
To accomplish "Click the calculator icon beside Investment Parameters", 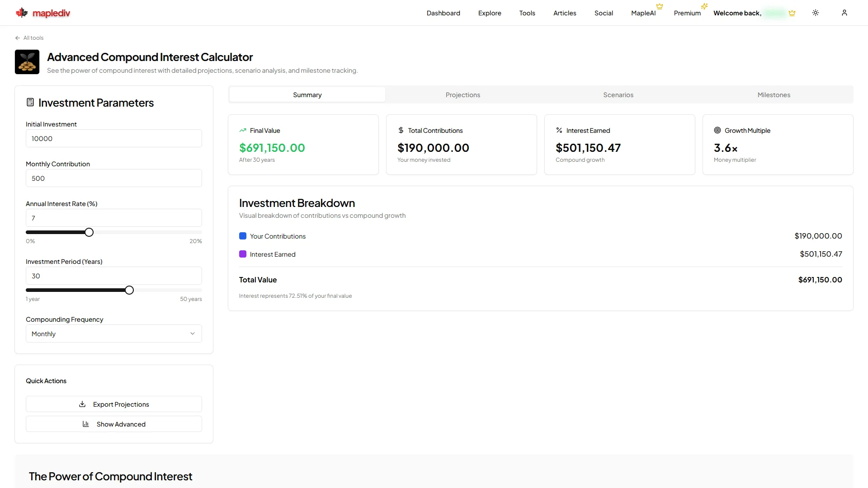I will 30,103.
